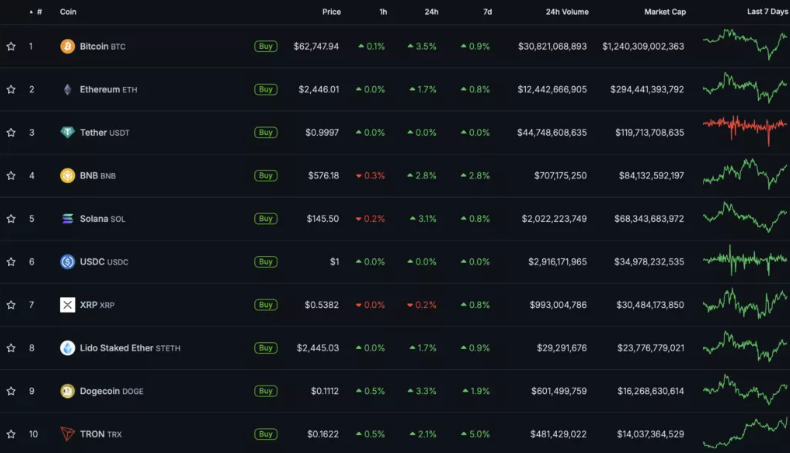The image size is (790, 453).
Task: Toggle the XRP favorite star
Action: coord(11,305)
